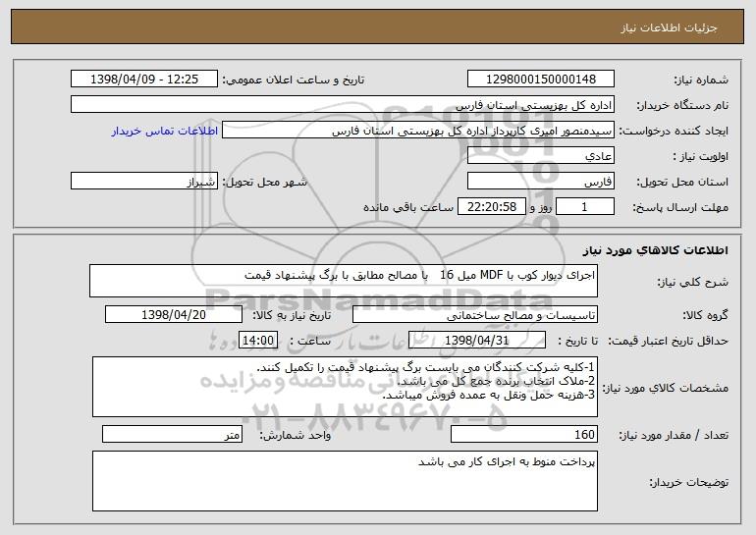Image resolution: width=756 pixels, height=535 pixels.
Task: Click the time field showing 14:00
Action: pos(258,340)
